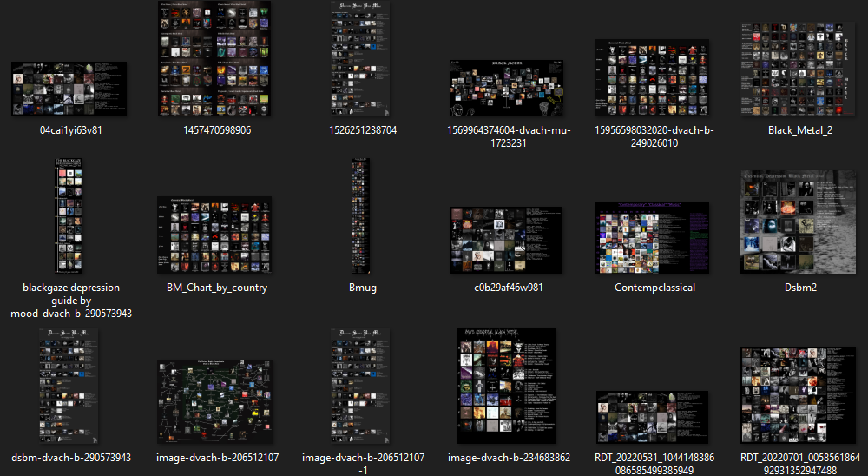Viewport: 868px width, 476px height.
Task: Select the image-dvach-b-206512107-1 thumbnail
Action: (360, 386)
